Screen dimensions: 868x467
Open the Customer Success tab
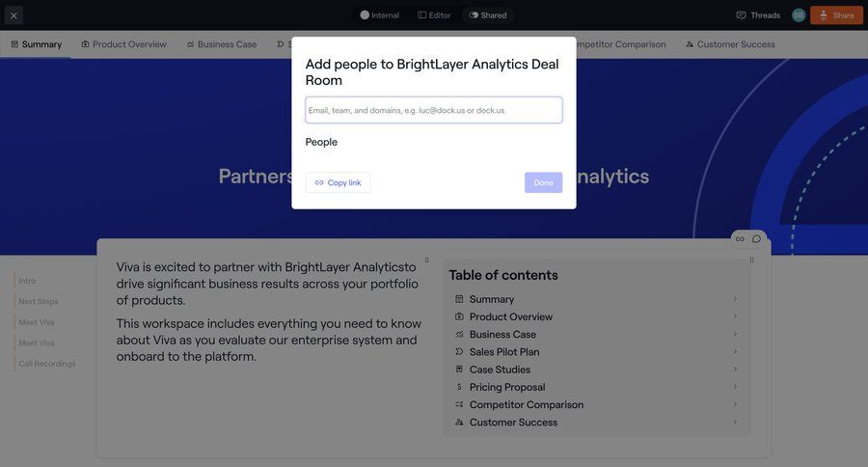pos(730,44)
